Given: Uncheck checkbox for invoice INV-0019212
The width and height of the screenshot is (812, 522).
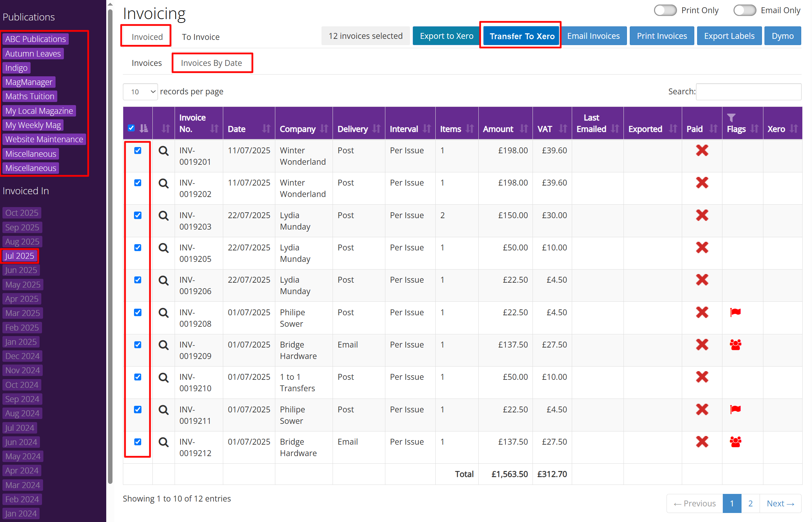Looking at the screenshot, I should click(138, 442).
